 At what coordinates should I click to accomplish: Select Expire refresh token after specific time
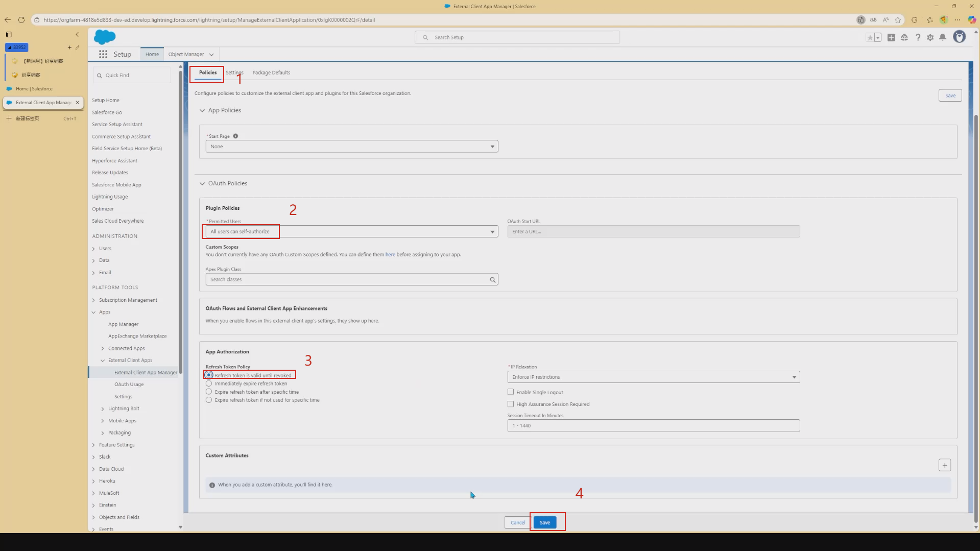pos(209,392)
